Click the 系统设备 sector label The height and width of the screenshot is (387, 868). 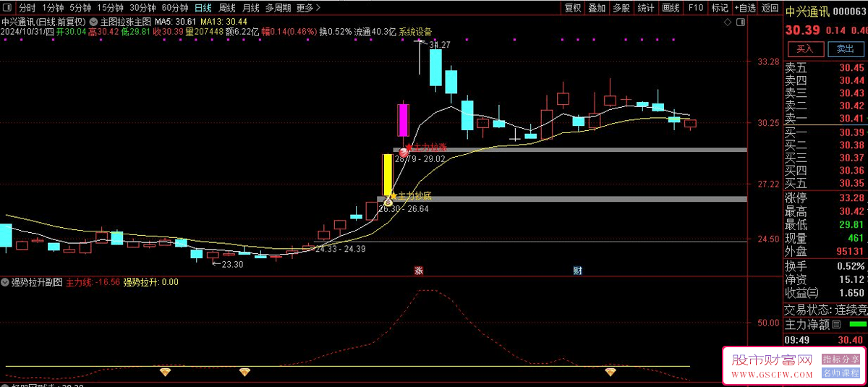(415, 32)
